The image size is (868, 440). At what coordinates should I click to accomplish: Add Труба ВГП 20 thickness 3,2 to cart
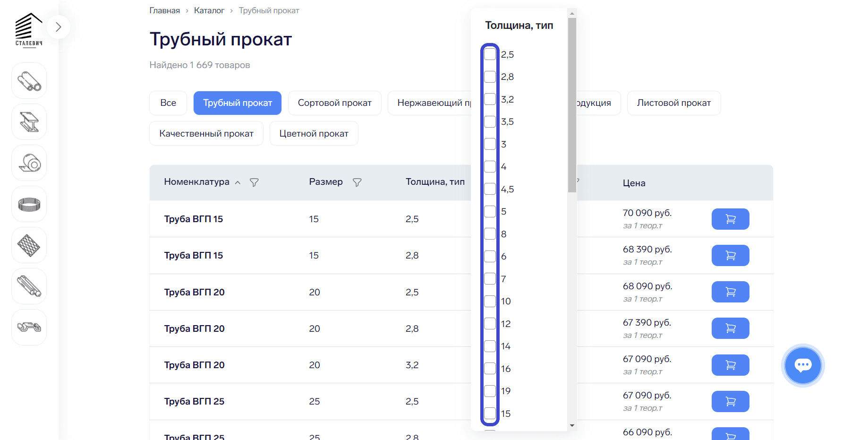(x=730, y=365)
